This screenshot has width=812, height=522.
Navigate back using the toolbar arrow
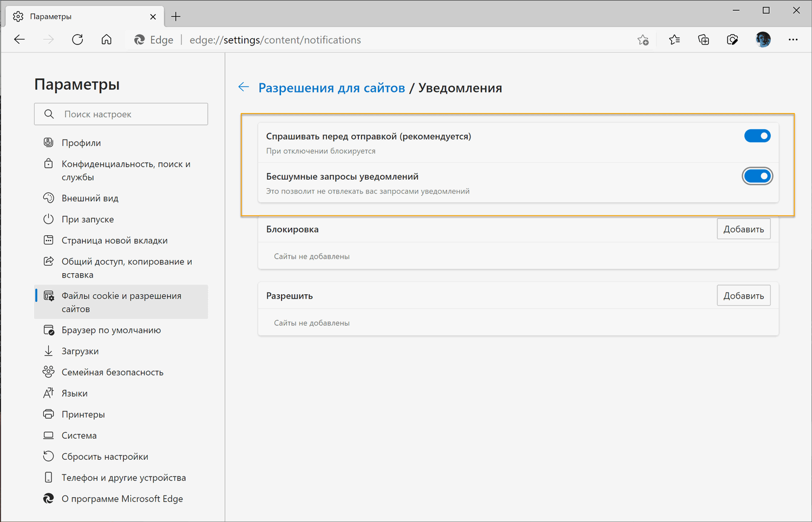pyautogui.click(x=19, y=39)
